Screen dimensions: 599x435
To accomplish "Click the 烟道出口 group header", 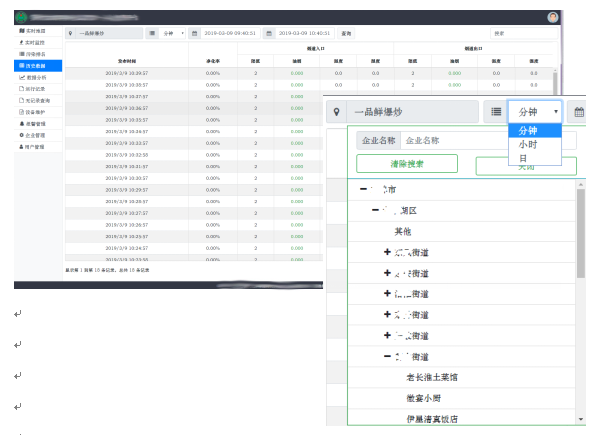I will coord(473,49).
